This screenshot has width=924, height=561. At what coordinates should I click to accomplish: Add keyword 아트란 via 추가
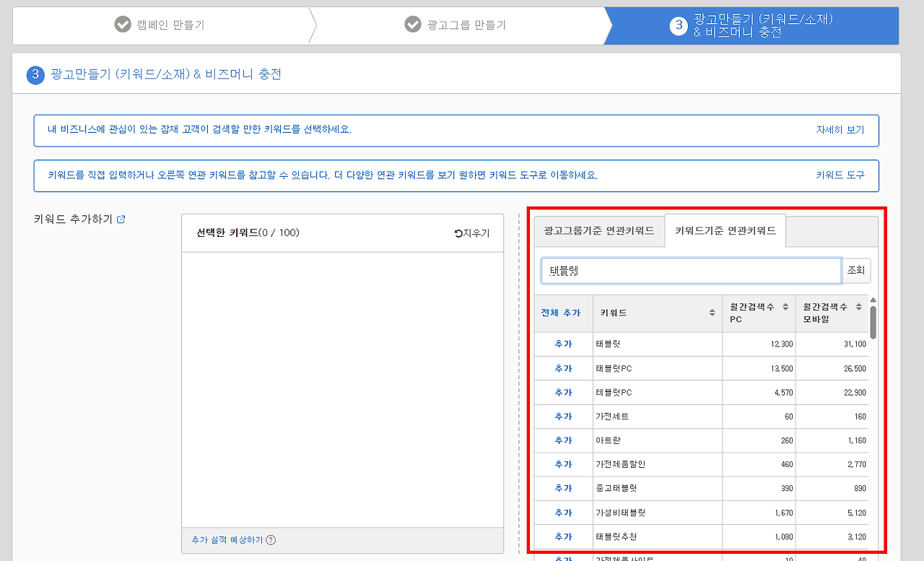click(x=563, y=440)
